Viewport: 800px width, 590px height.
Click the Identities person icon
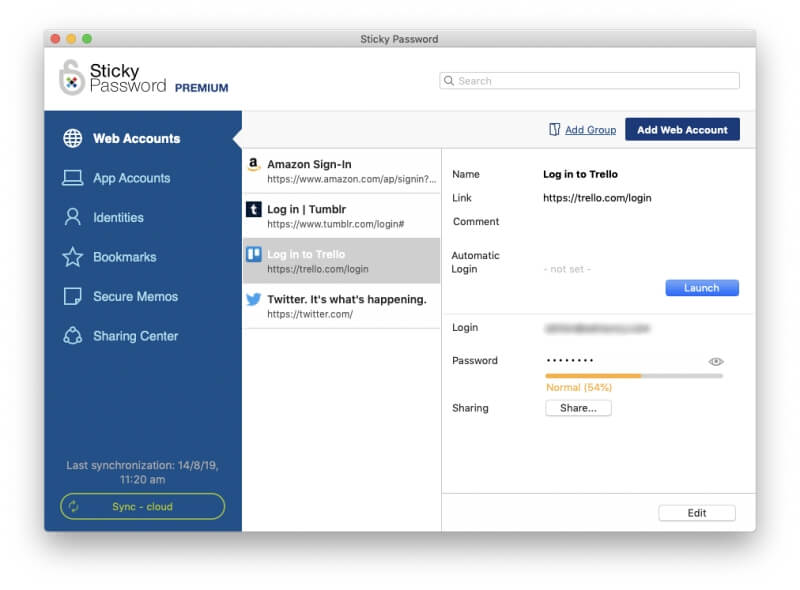(x=72, y=217)
